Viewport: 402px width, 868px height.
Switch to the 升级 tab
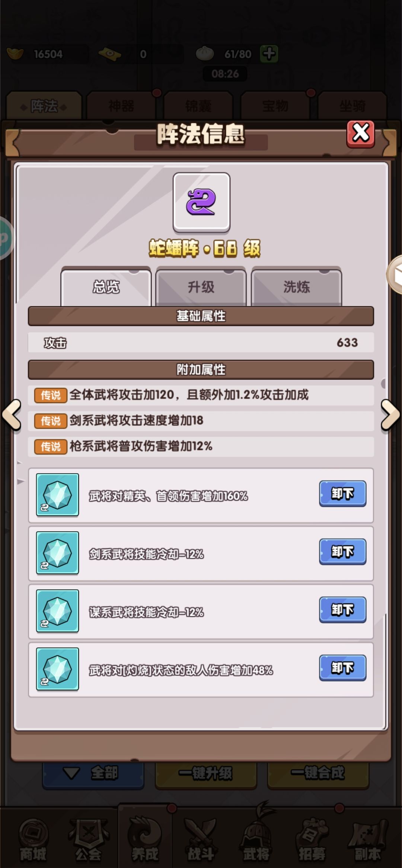pyautogui.click(x=201, y=287)
